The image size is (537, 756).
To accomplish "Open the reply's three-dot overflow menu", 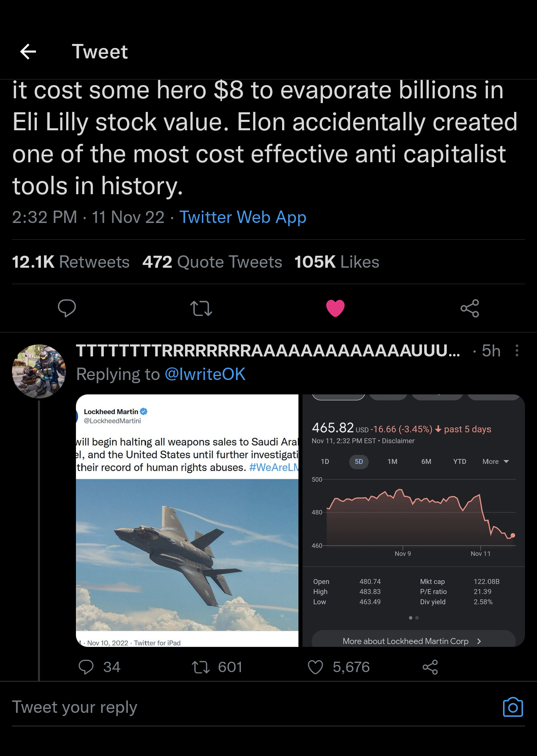I will click(x=517, y=350).
